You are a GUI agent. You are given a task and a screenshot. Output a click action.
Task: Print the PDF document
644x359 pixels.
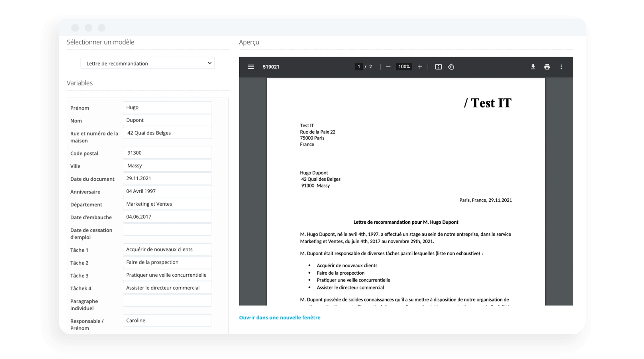tap(547, 67)
